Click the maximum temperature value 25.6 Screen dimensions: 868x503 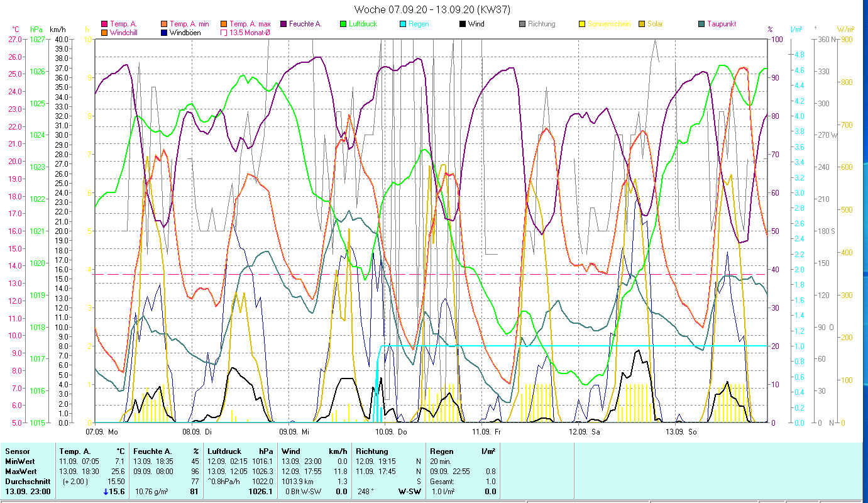118,472
